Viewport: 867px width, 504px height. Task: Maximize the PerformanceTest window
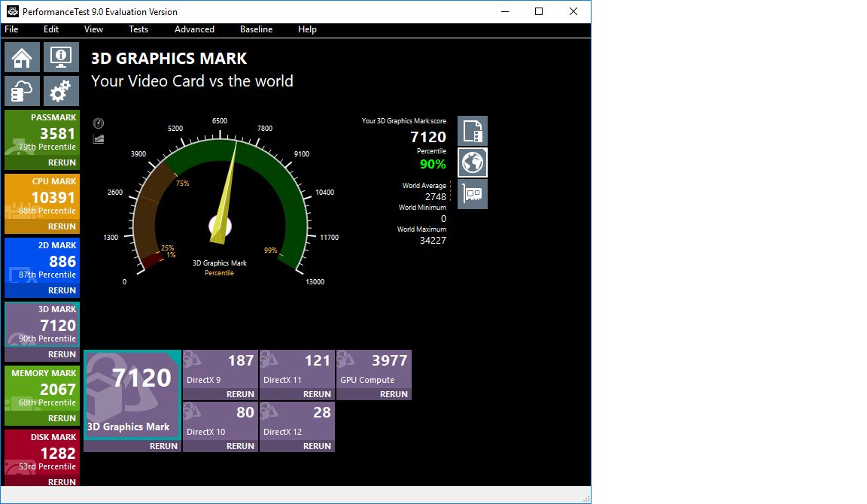539,11
